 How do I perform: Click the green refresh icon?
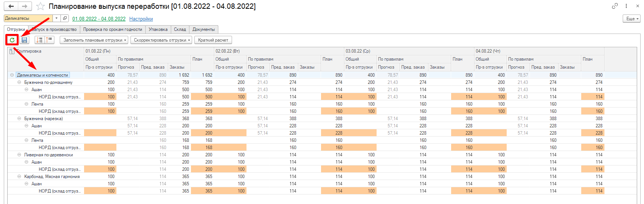(x=12, y=40)
